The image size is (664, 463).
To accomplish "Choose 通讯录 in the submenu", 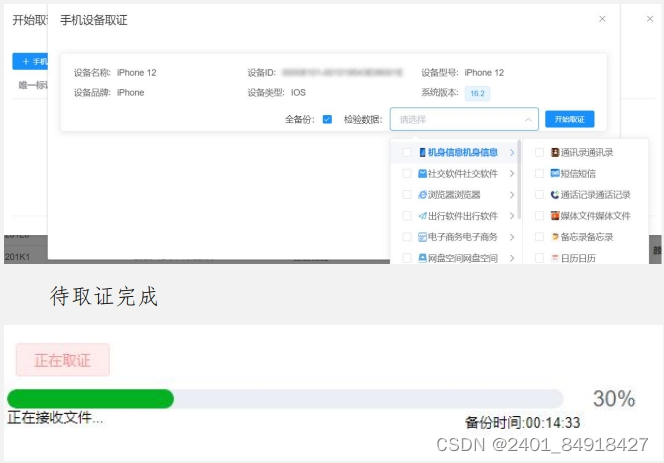I will tap(587, 152).
